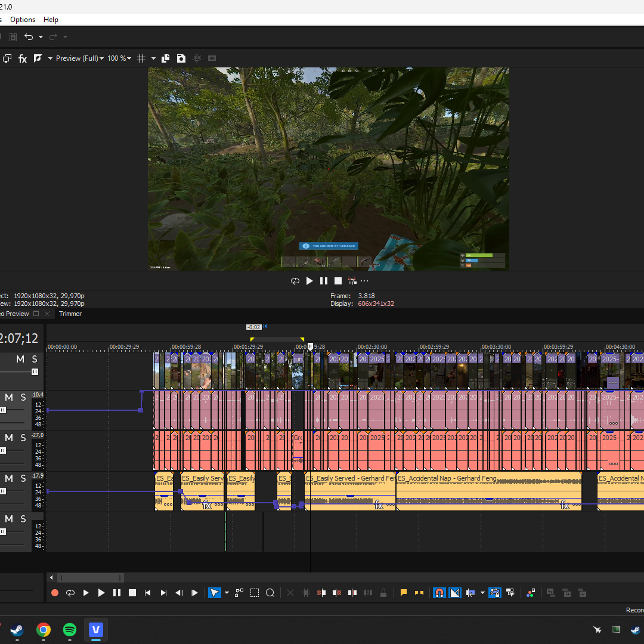Copy snapshot to clipboard
Screen dimensions: 644x644
click(x=166, y=58)
